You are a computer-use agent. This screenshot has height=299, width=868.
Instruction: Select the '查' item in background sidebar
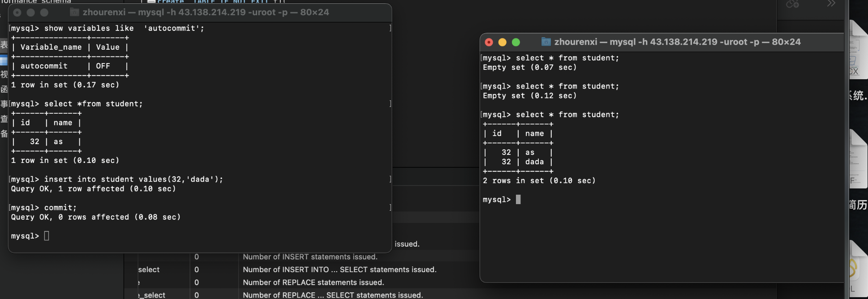pos(4,119)
